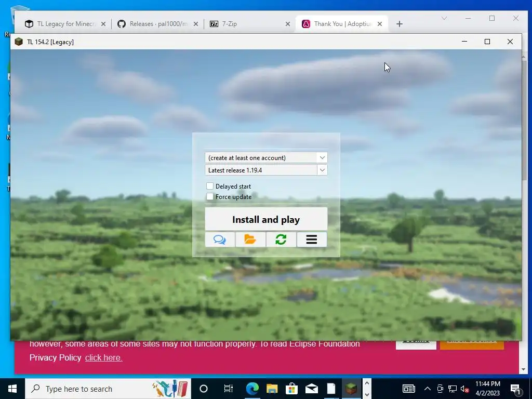Minimize the TL 154.2 Legacy window
This screenshot has width=532, height=399.
[x=464, y=42]
